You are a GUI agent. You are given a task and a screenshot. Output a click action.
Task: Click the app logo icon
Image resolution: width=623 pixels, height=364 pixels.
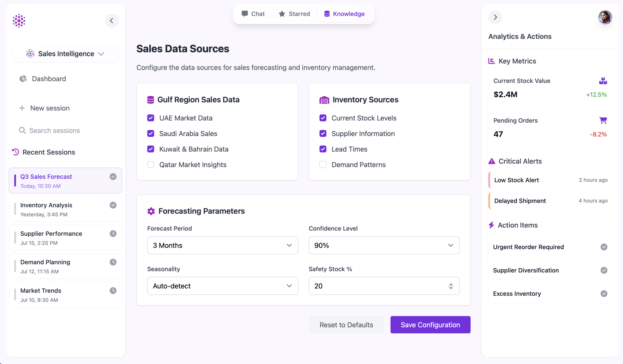[19, 20]
